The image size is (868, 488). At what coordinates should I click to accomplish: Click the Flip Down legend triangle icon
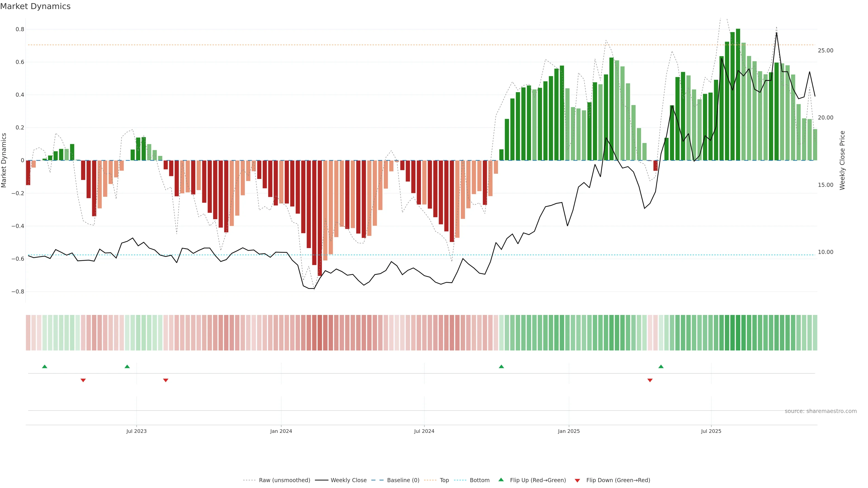(x=577, y=480)
